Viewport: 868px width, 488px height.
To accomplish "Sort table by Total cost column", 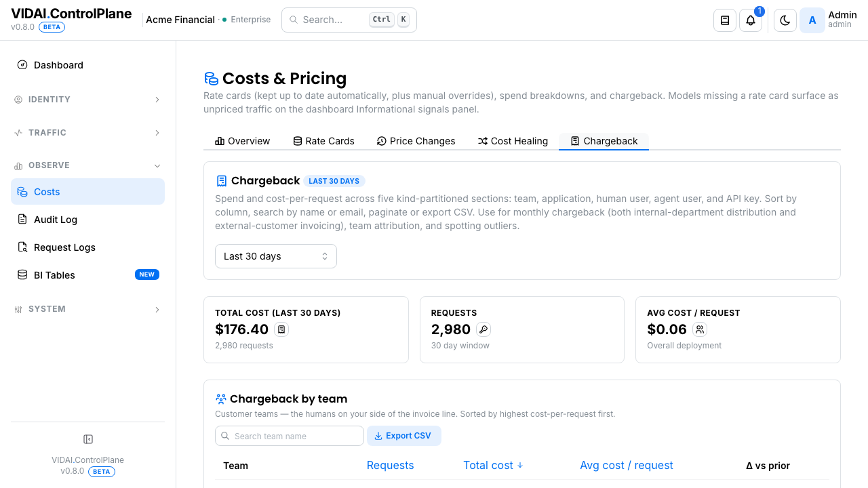I will 493,466.
